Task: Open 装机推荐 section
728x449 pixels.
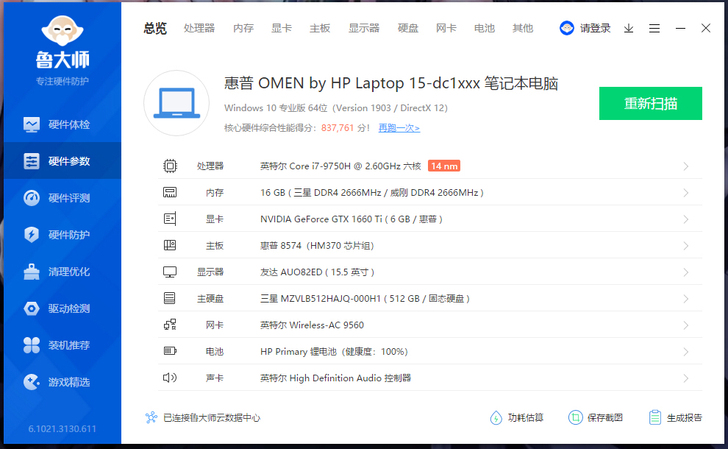Action: click(x=62, y=345)
